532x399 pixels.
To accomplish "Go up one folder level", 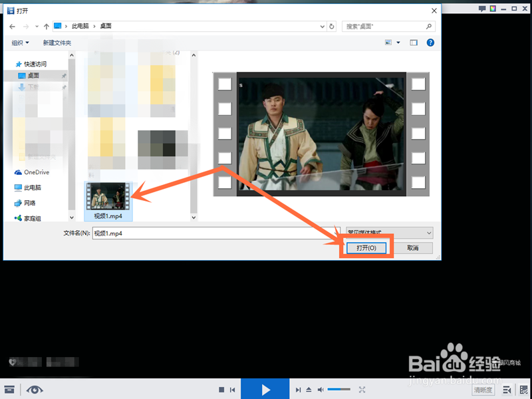I will [47, 27].
